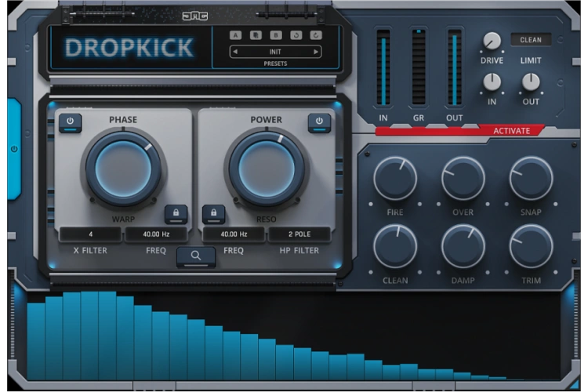Toggle the RESO frequency lock
Image resolution: width=588 pixels, height=392 pixels.
[x=214, y=214]
